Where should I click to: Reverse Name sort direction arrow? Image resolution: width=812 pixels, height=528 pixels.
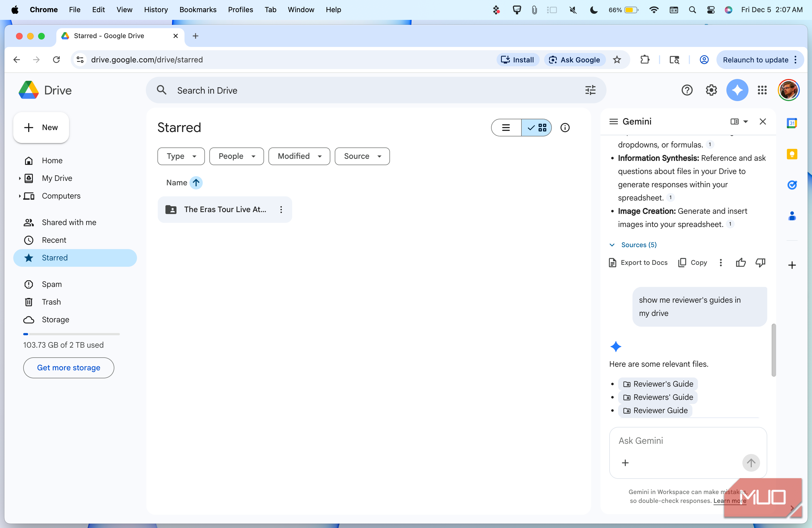[196, 183]
